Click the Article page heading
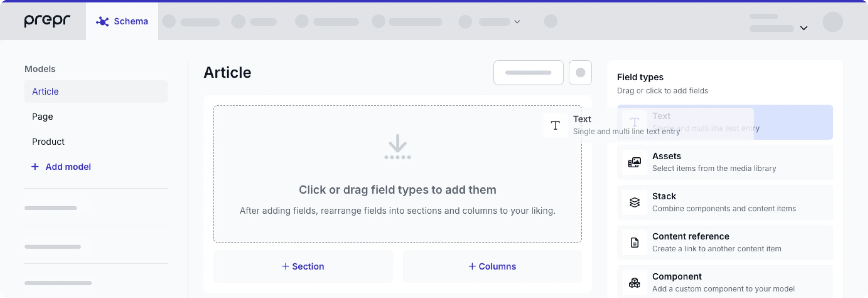 point(227,73)
